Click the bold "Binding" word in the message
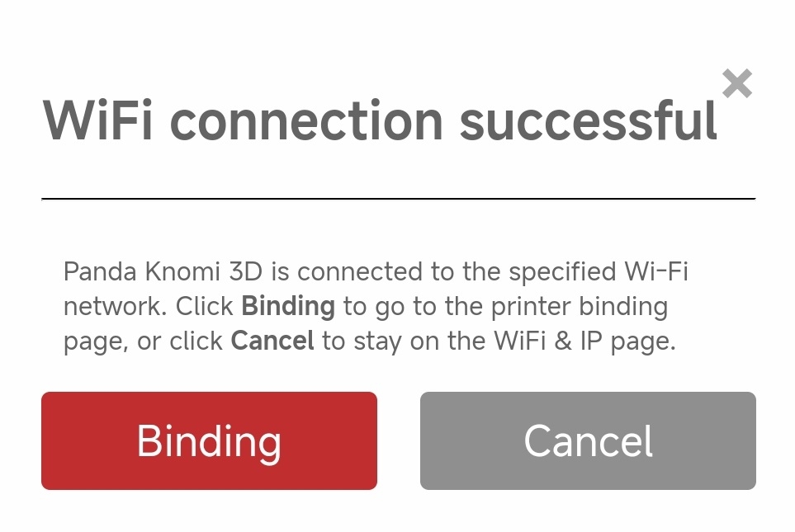This screenshot has height=532, width=795. (x=288, y=307)
